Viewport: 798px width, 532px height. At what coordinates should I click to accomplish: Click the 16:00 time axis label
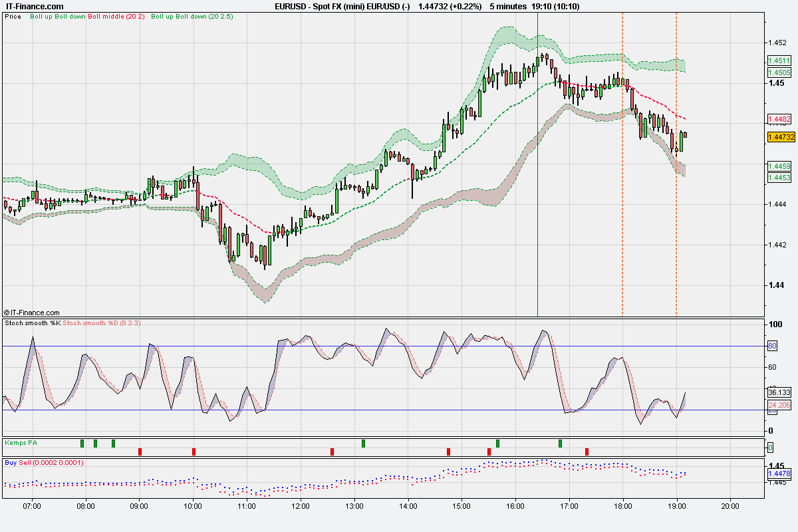516,506
